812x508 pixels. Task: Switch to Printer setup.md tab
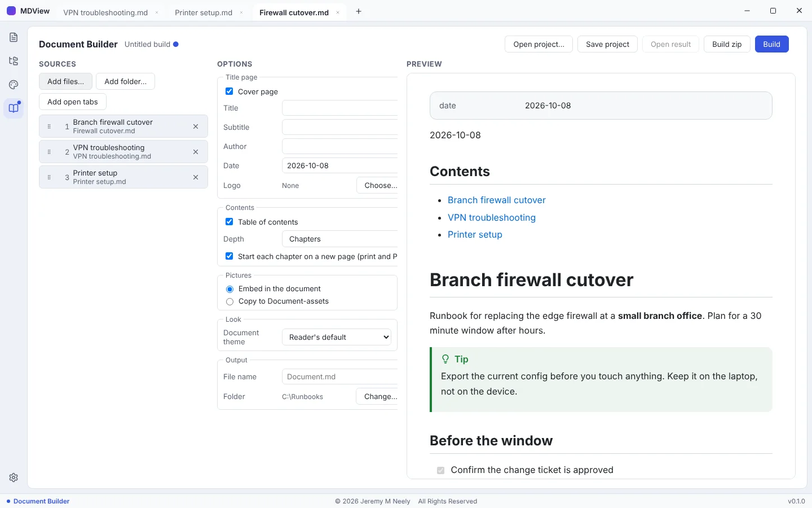(x=204, y=12)
